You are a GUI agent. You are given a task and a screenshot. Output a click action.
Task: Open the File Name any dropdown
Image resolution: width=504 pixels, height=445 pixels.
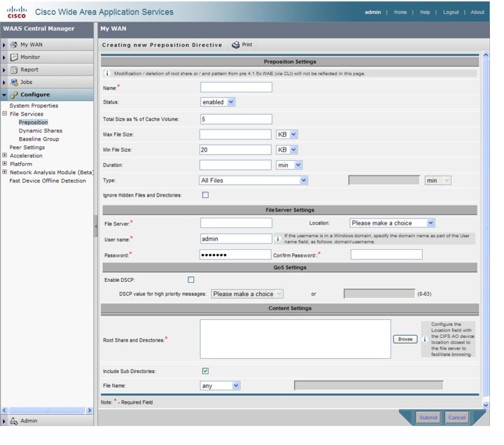coord(220,386)
